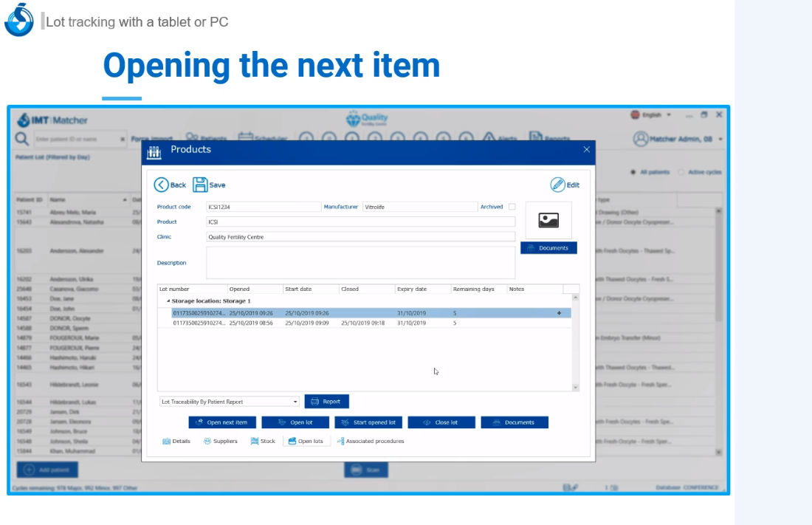Click the Close lot button
This screenshot has width=812, height=525.
[441, 422]
